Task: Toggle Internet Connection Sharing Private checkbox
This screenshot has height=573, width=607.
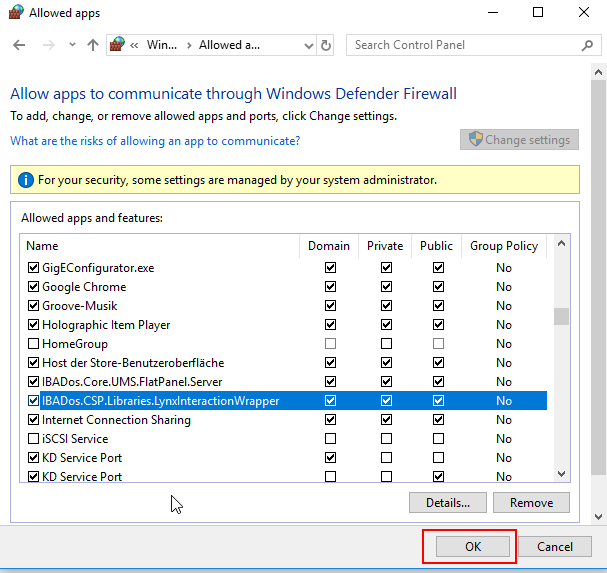Action: coord(386,419)
